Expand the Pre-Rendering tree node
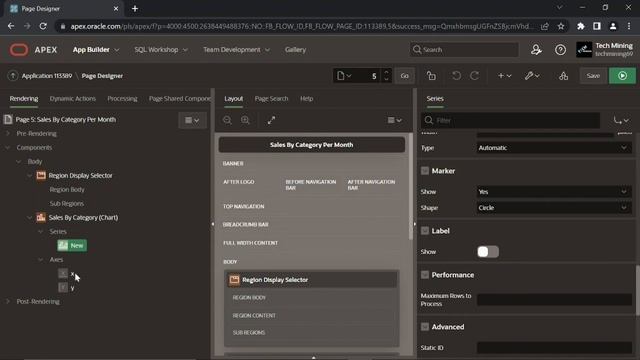This screenshot has height=360, width=640. pos(8,133)
